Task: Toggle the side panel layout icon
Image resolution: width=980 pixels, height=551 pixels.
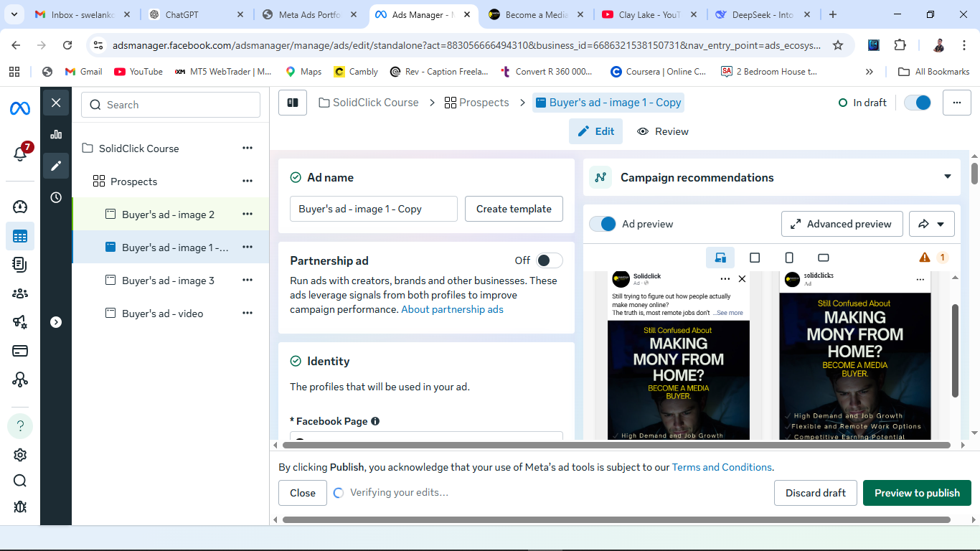Action: [x=293, y=103]
